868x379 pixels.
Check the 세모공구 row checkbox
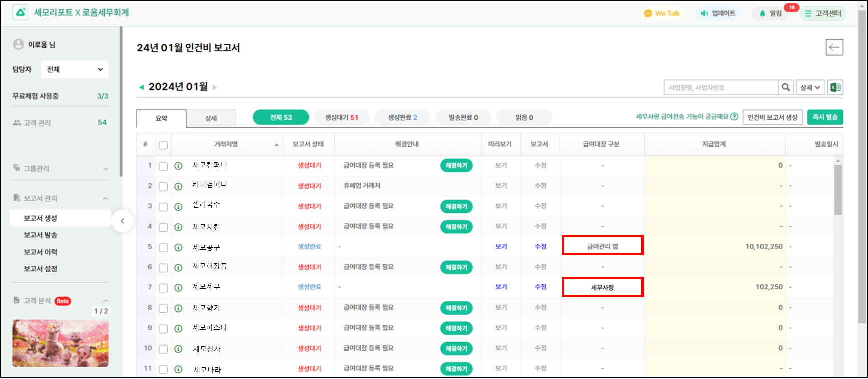163,247
